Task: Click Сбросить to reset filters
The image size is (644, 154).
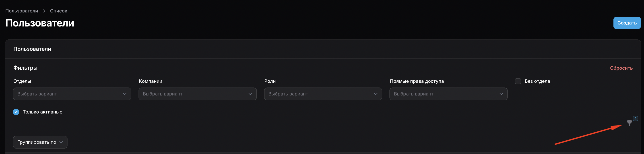Action: point(621,68)
